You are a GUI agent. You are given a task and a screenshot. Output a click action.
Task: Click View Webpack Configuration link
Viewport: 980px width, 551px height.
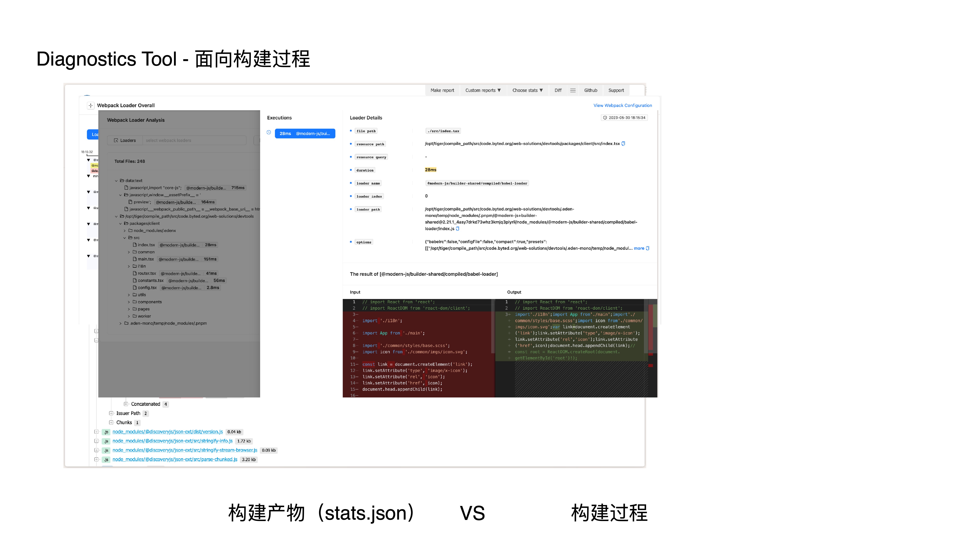622,106
